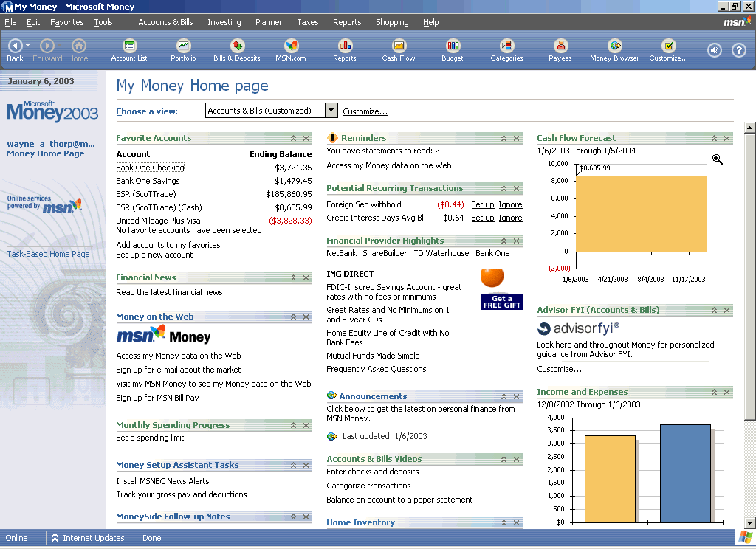
Task: Click the magnifier icon on Cash Flow Forecast
Action: click(x=717, y=159)
